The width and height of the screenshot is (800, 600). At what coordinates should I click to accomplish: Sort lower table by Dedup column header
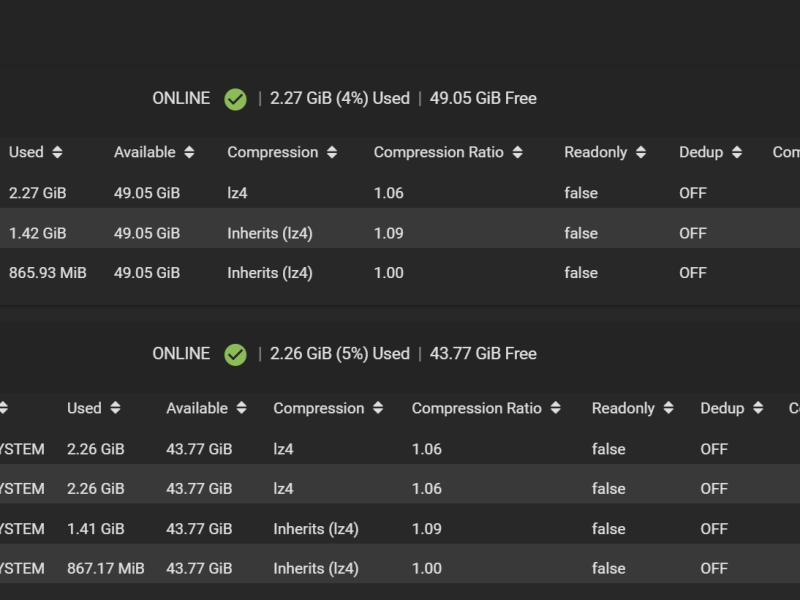tap(722, 409)
